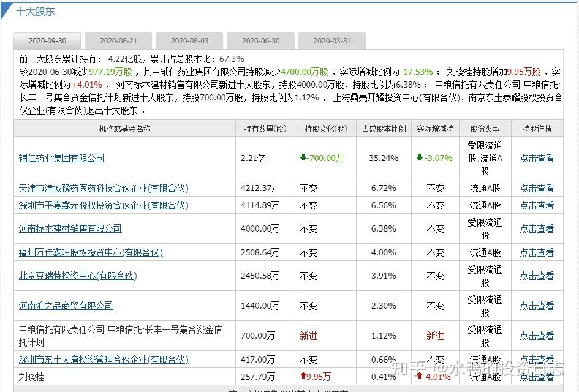Open the 2020-03-31 tab

coord(332,41)
